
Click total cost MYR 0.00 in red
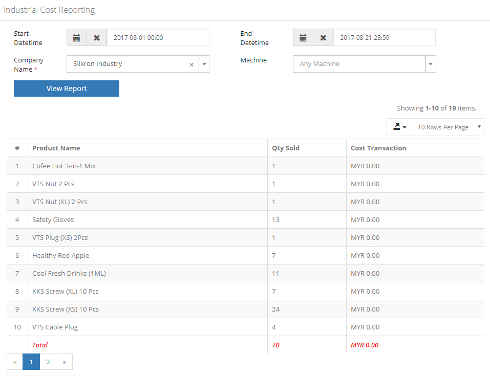[365, 345]
